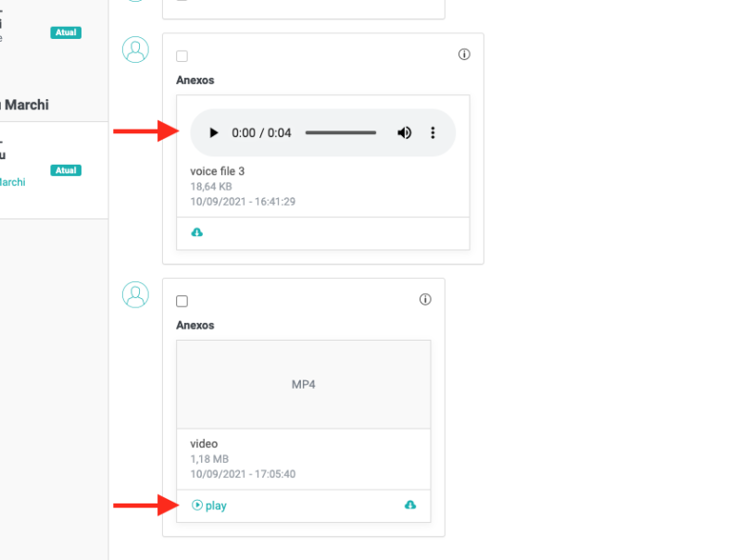The image size is (741, 560).
Task: Open audio player more options menu
Action: (x=433, y=133)
